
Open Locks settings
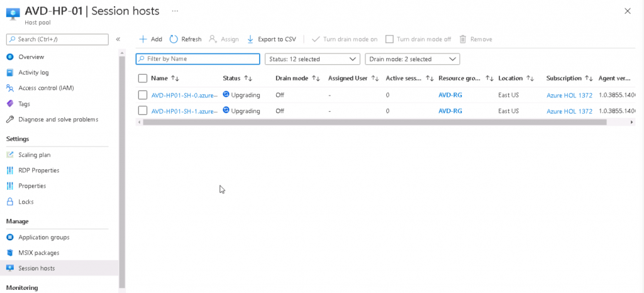point(26,202)
